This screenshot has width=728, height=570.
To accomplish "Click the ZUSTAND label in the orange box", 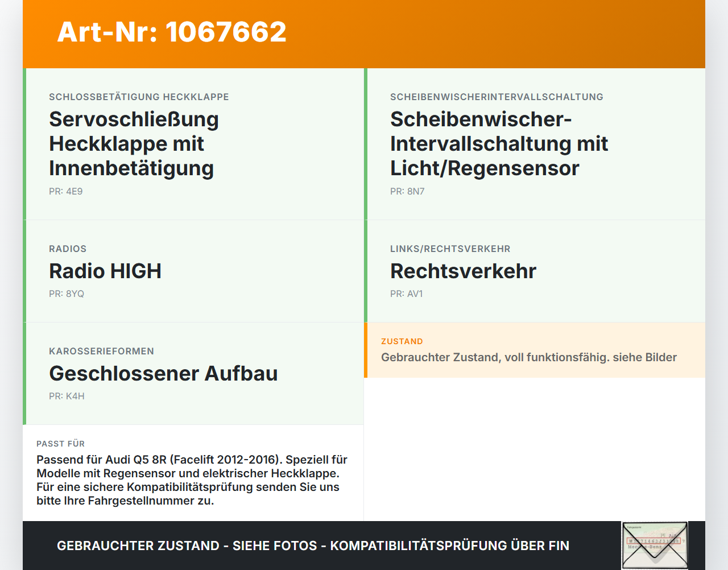I will pos(402,341).
